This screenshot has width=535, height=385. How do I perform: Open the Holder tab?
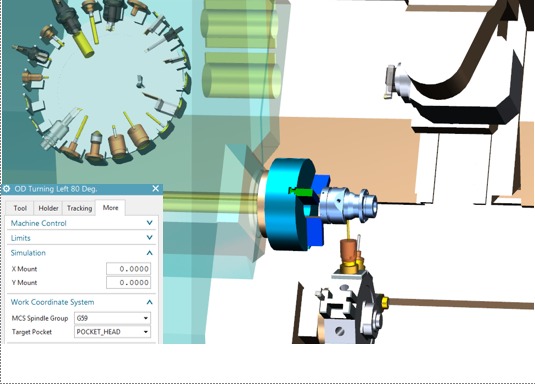[48, 208]
